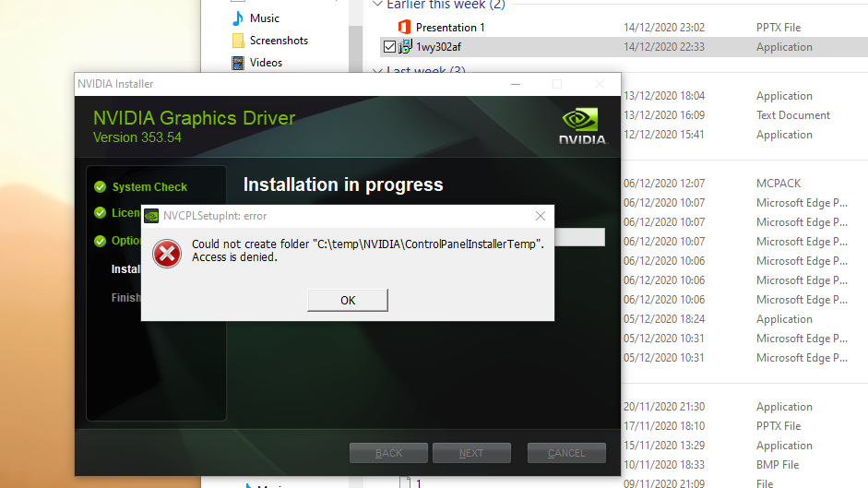This screenshot has height=488, width=868.
Task: Select the Presentation 1 file
Action: tap(450, 27)
